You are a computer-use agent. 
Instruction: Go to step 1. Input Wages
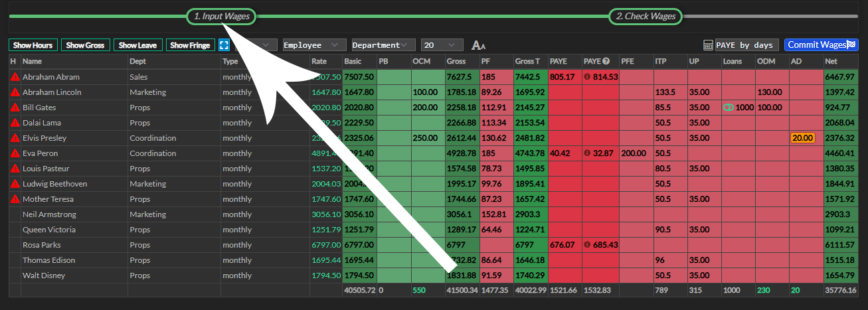221,16
